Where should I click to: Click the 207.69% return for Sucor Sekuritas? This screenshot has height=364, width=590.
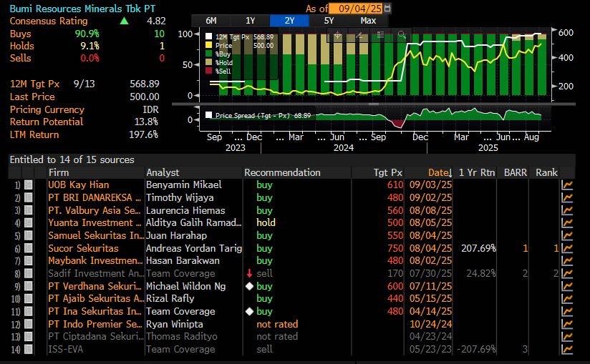click(478, 248)
